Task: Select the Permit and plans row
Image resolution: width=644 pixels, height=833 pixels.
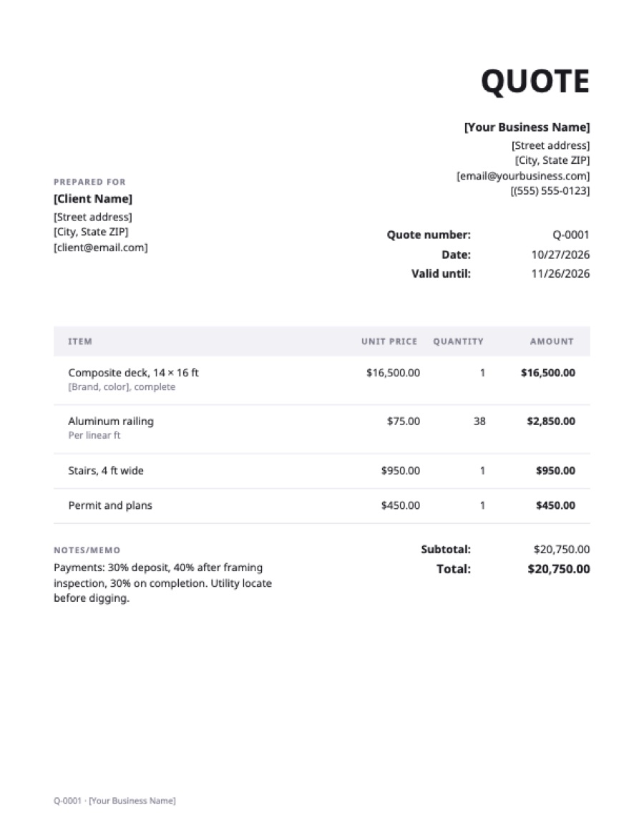Action: pyautogui.click(x=322, y=506)
